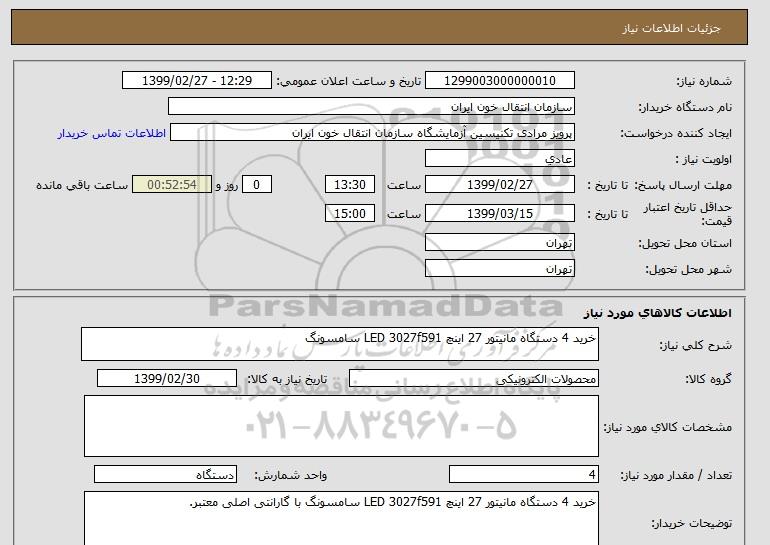The width and height of the screenshot is (770, 545).
Task: Open buyer contact information link
Action: pyautogui.click(x=112, y=133)
